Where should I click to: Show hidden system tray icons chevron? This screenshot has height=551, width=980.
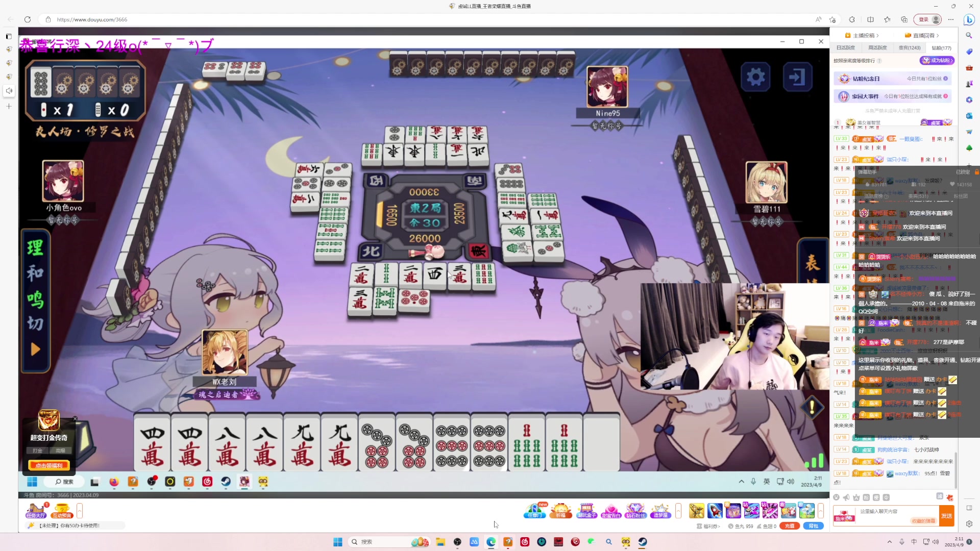click(x=890, y=542)
